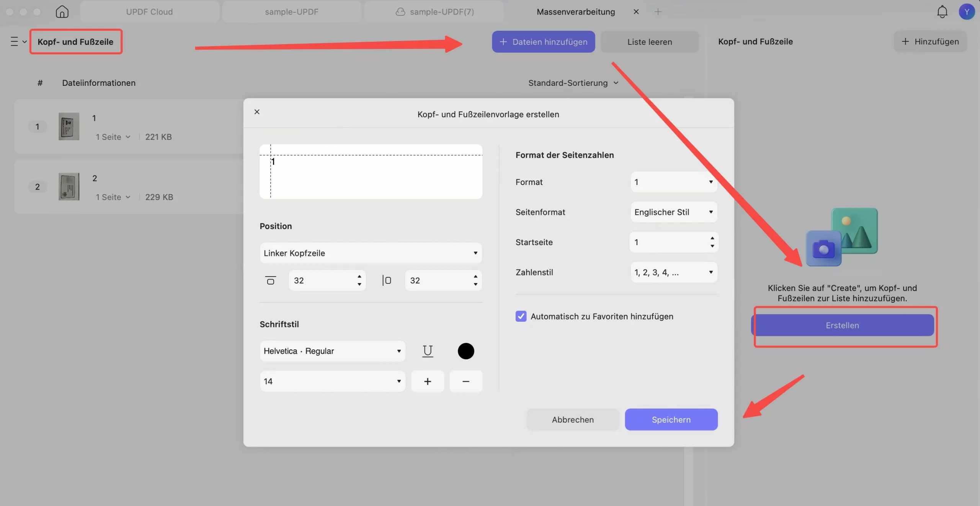Select thumbnail of file 1
Image resolution: width=980 pixels, height=506 pixels.
click(69, 126)
